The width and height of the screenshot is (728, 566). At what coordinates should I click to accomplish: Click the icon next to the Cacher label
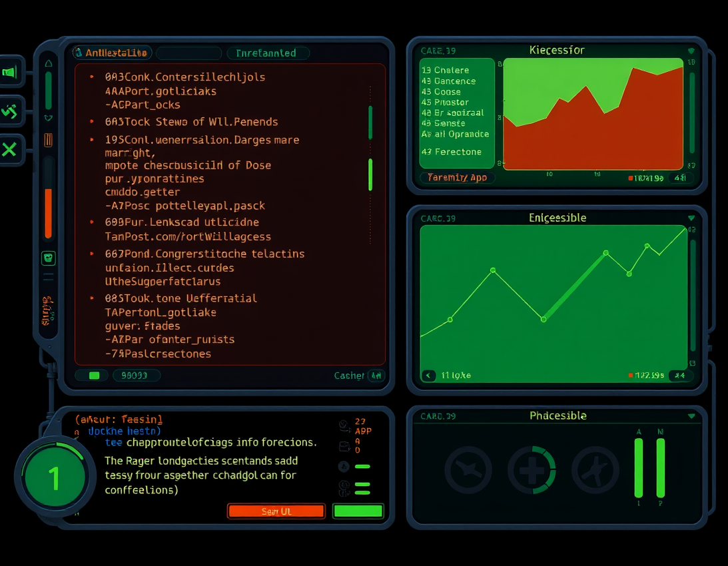click(x=376, y=375)
